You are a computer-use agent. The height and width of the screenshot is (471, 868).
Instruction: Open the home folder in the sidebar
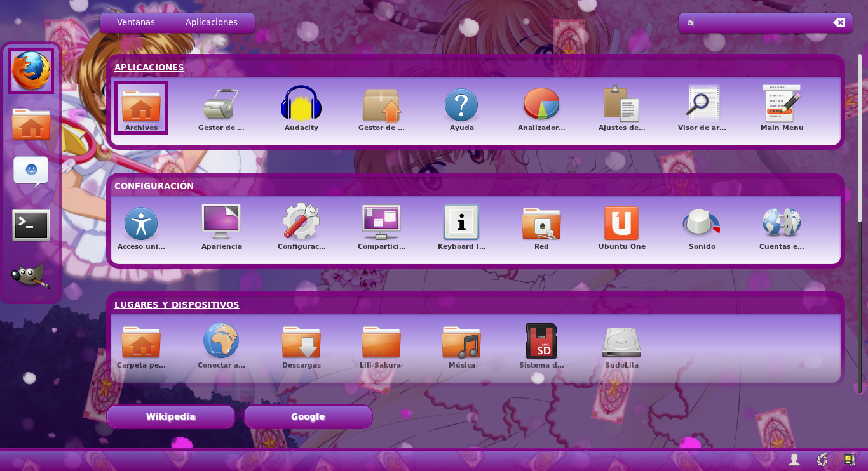pos(31,124)
